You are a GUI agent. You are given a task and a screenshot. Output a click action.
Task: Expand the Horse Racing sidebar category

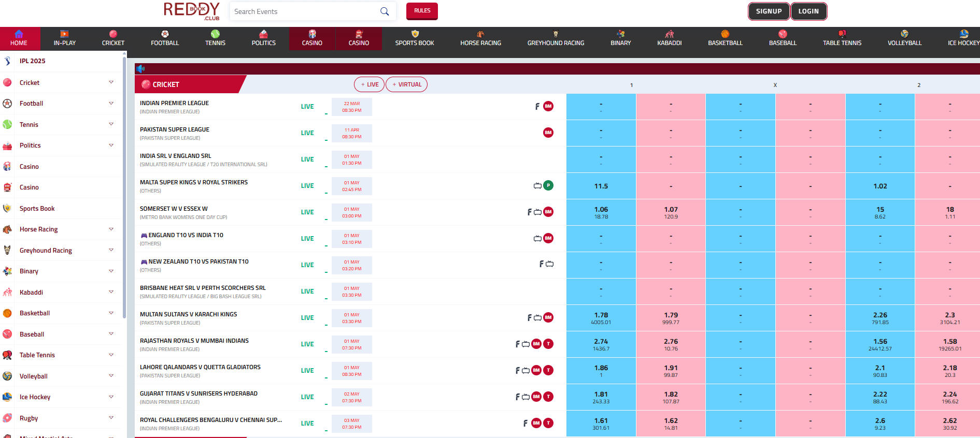coord(111,229)
